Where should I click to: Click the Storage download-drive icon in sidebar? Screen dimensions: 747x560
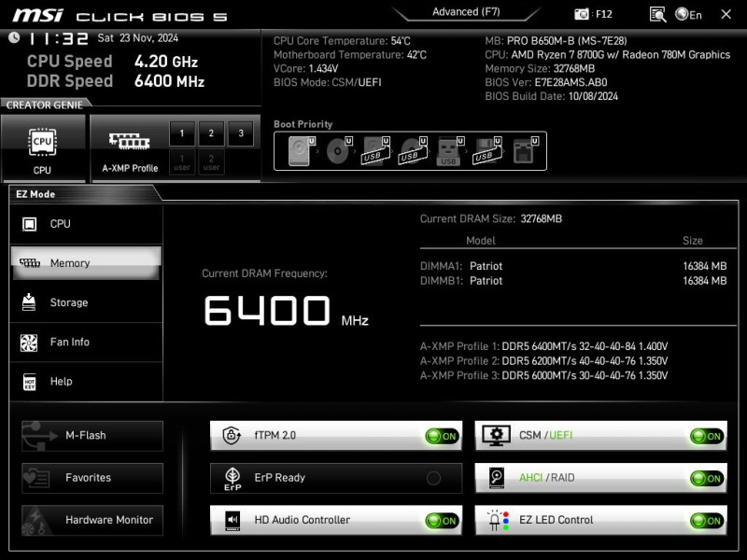click(x=29, y=302)
